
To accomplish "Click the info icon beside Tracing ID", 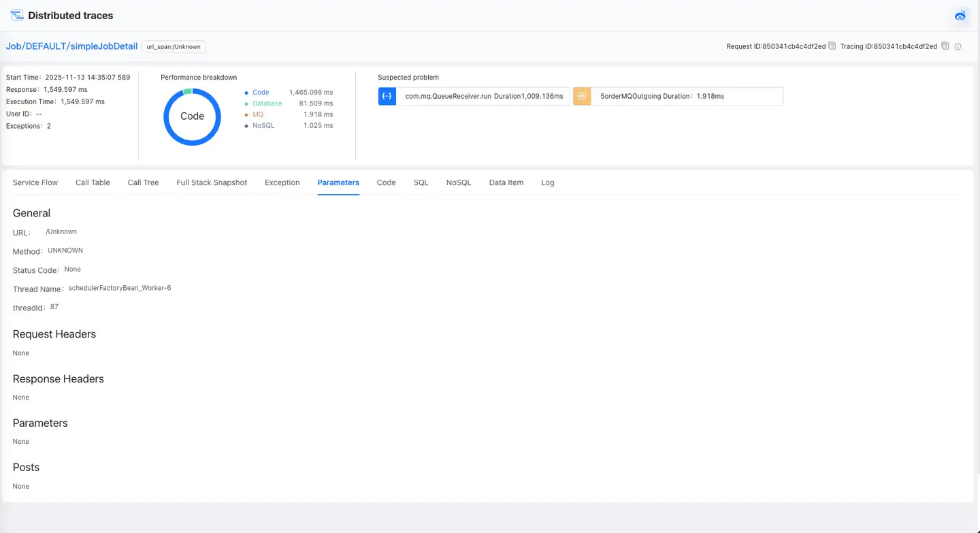I will tap(958, 47).
